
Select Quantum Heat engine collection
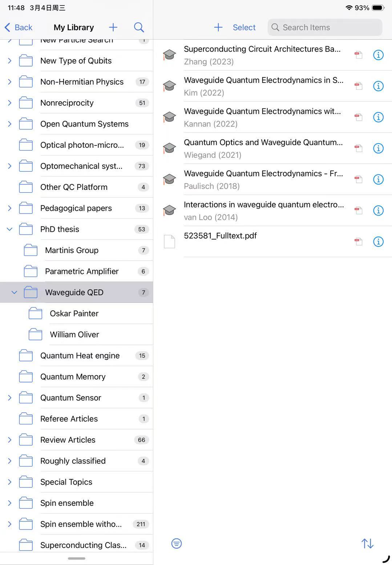pos(76,356)
